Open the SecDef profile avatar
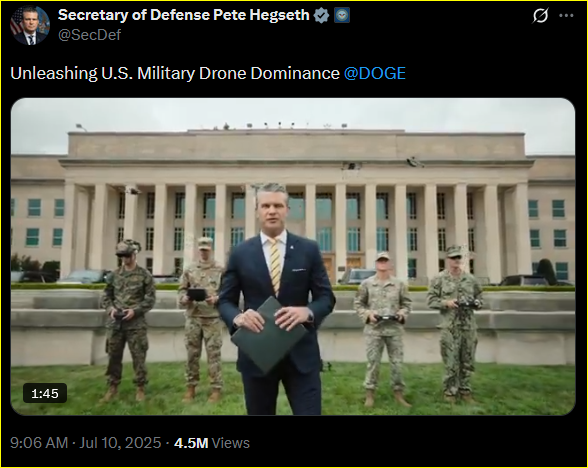588x468 pixels. [30, 26]
